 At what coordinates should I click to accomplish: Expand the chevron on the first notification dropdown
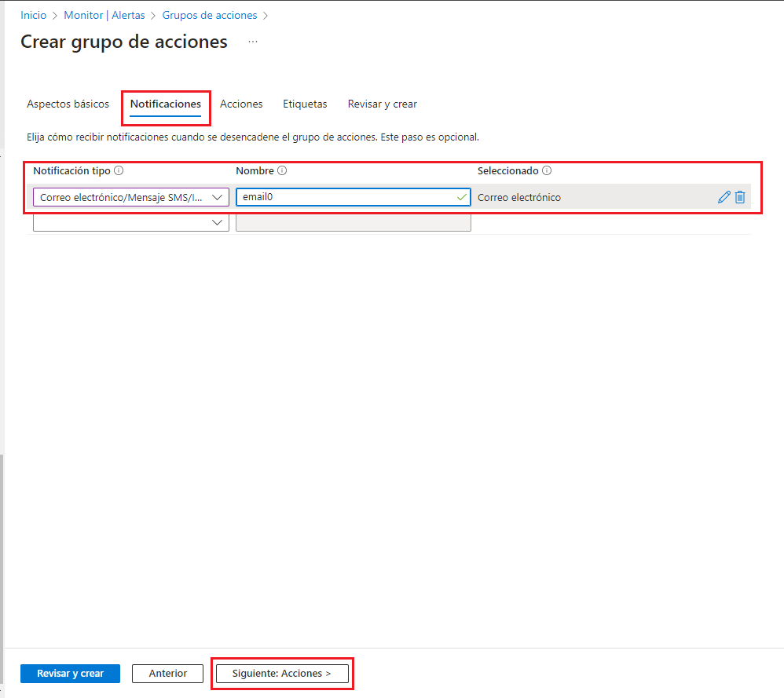[x=218, y=197]
